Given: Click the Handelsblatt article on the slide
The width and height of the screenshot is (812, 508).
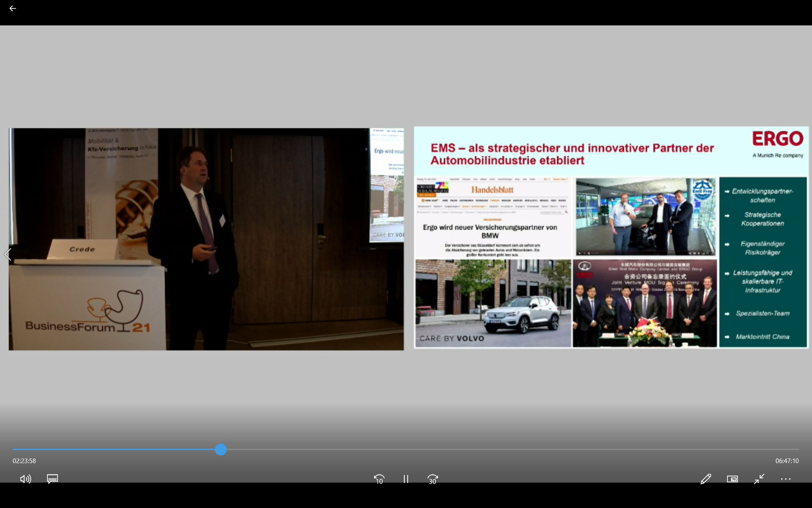Looking at the screenshot, I should coord(493,218).
